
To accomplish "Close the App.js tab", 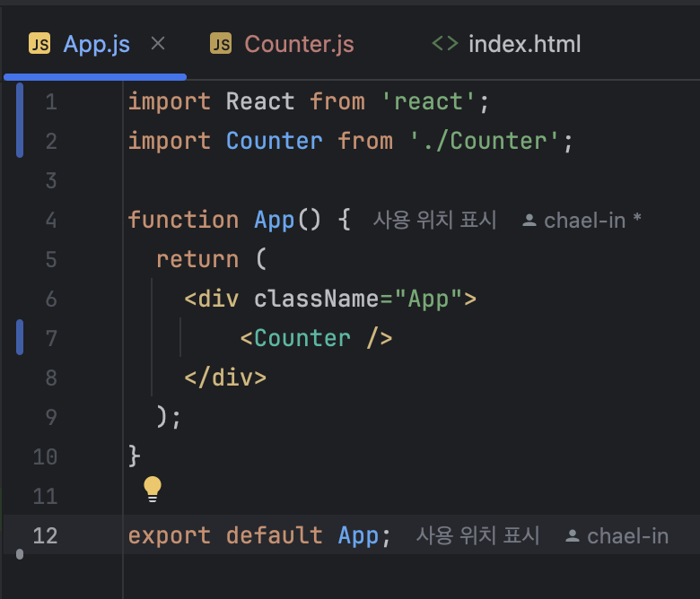I will [158, 44].
